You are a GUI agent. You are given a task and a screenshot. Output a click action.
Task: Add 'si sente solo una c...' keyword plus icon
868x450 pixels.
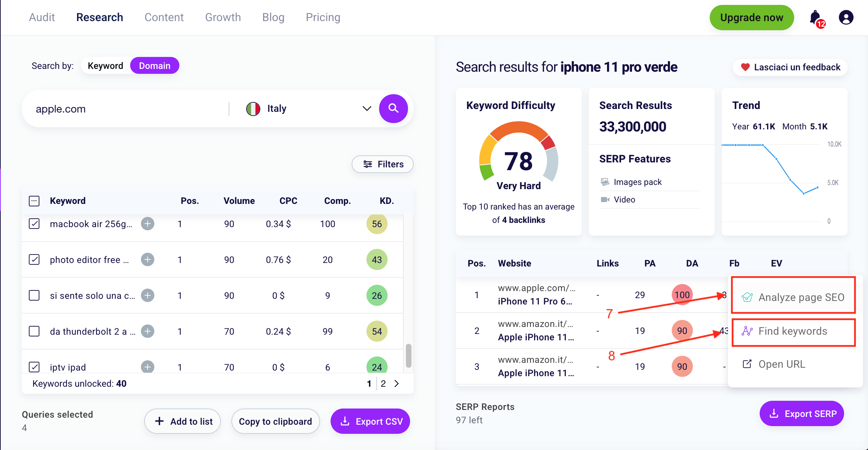(x=148, y=295)
